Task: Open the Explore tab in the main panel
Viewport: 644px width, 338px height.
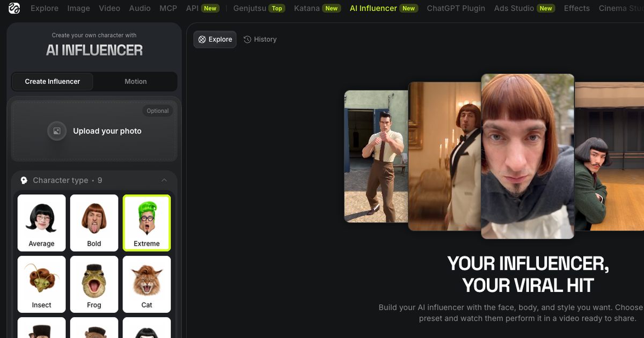Action: (x=215, y=39)
